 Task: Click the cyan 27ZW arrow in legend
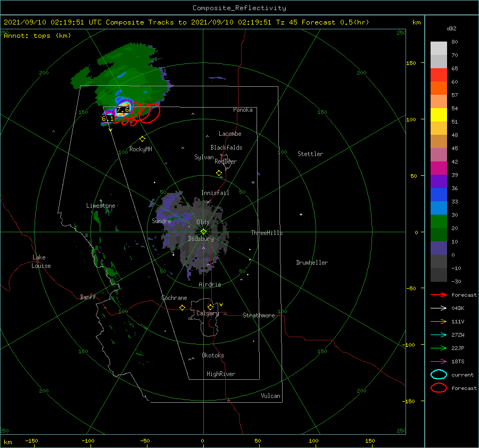[439, 335]
